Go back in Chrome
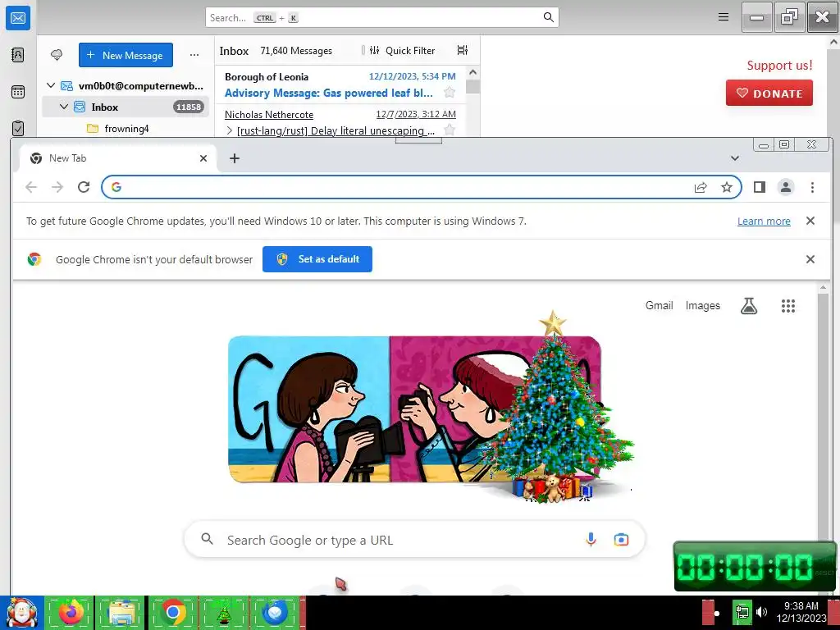Screen dimensions: 840x630 click(x=31, y=187)
